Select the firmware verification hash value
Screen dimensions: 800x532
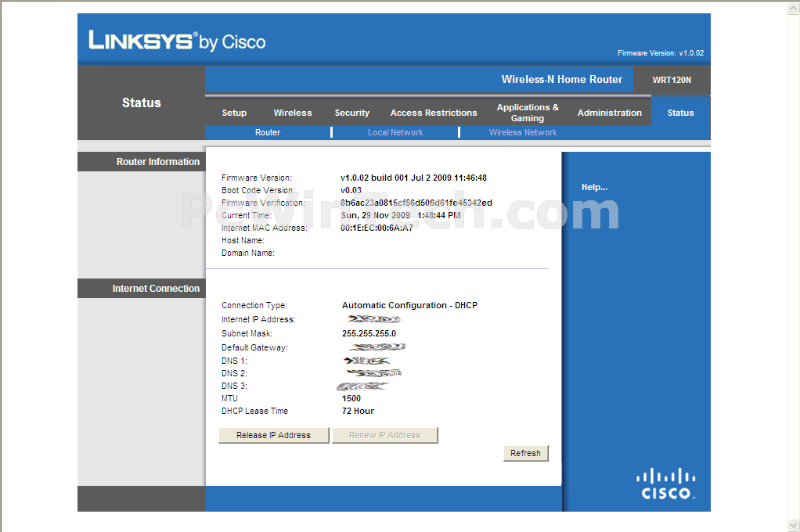point(416,203)
